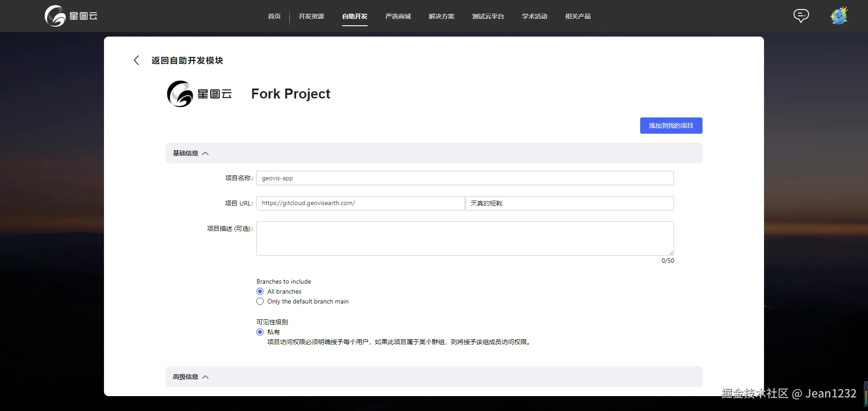Click into the 项目描述 text area
The width and height of the screenshot is (868, 411).
(465, 238)
